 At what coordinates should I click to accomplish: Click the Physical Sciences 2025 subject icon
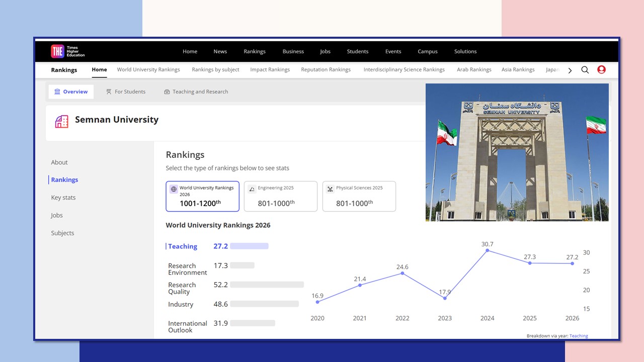(x=330, y=190)
